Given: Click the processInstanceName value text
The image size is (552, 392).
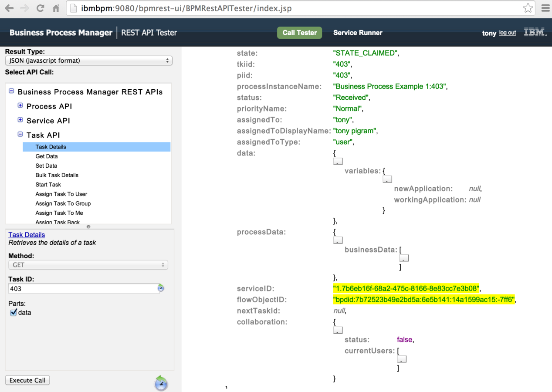Looking at the screenshot, I should 389,86.
